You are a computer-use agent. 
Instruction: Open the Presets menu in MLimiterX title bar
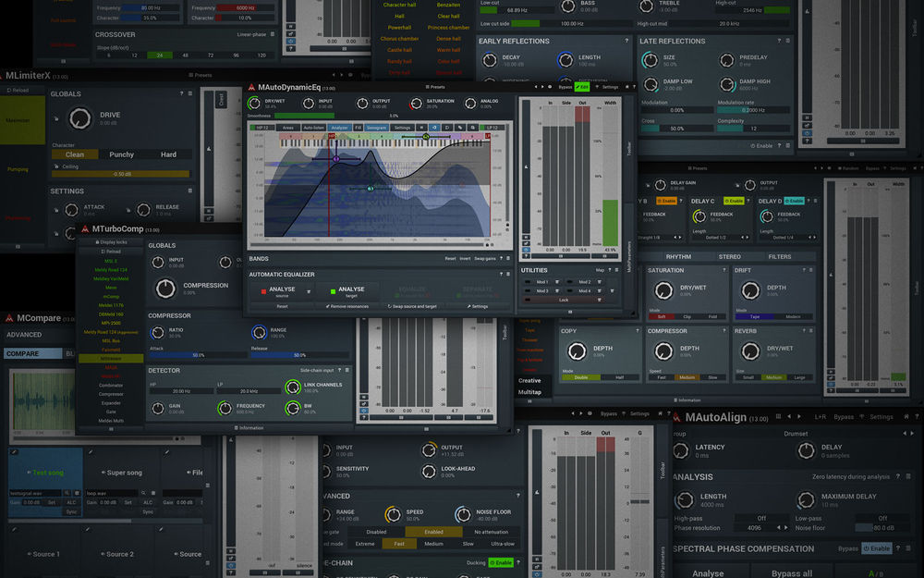(201, 75)
